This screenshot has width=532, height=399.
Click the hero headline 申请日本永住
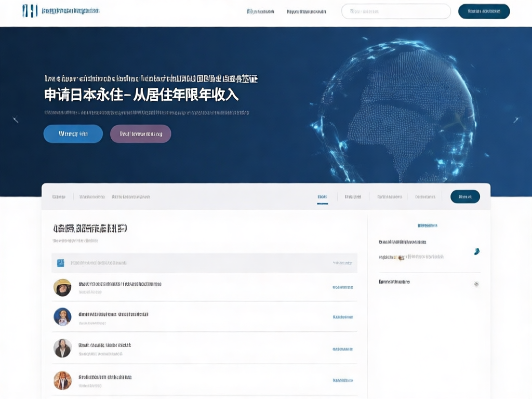141,95
